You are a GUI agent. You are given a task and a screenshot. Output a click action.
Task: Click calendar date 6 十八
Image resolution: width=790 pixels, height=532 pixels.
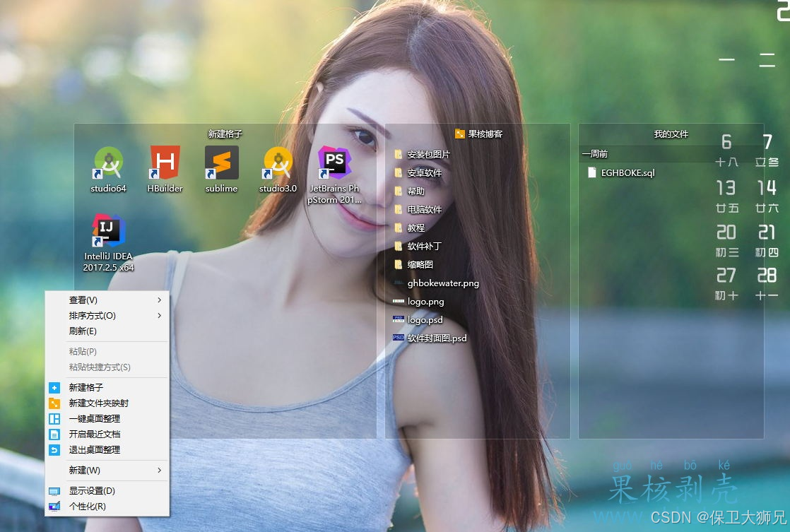coord(726,150)
